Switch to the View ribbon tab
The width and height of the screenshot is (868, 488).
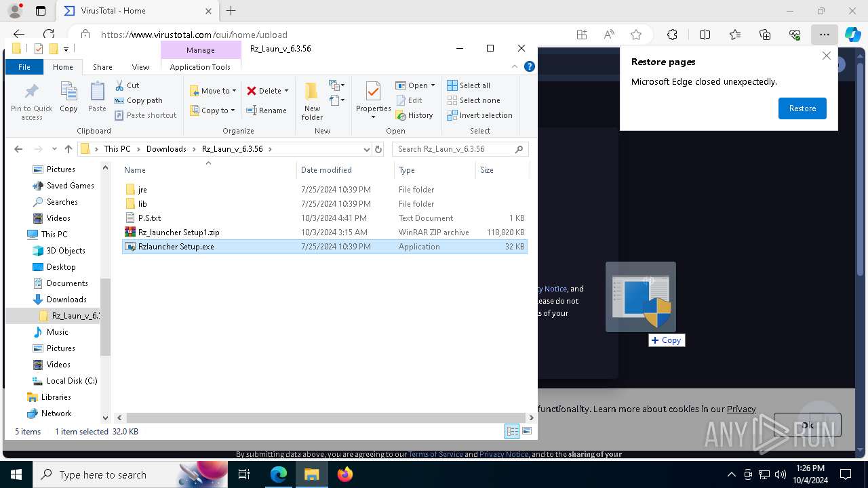coord(140,66)
